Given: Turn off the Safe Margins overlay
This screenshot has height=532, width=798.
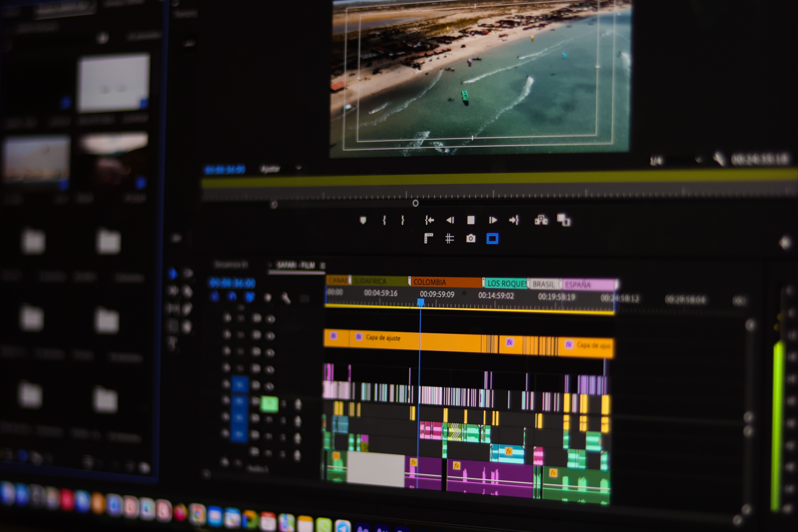Looking at the screenshot, I should pos(492,238).
